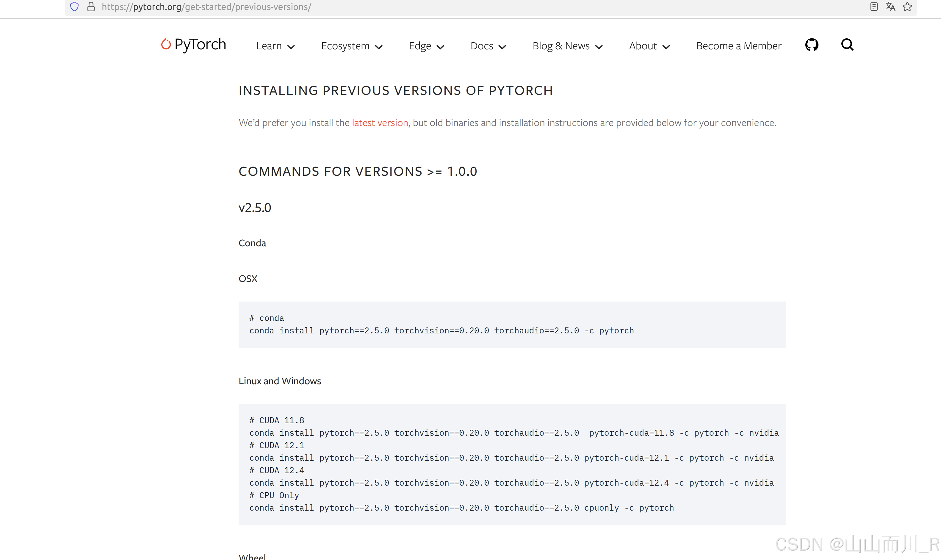Click the '# CUDA 12.1' comment
The height and width of the screenshot is (560, 941).
(x=277, y=445)
